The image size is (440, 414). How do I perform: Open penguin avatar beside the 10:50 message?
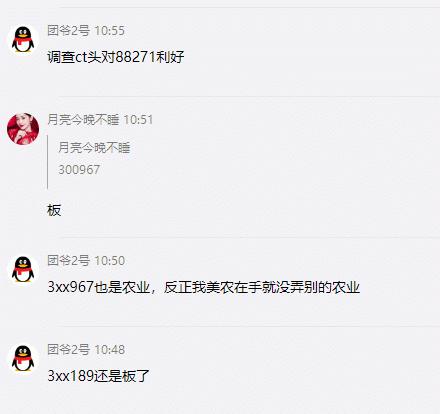[x=23, y=269]
